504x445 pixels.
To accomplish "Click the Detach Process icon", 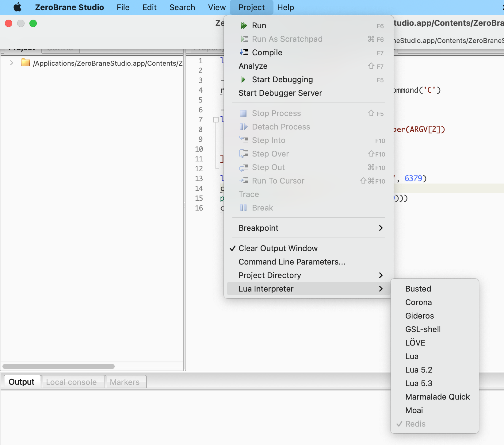I will pyautogui.click(x=243, y=127).
